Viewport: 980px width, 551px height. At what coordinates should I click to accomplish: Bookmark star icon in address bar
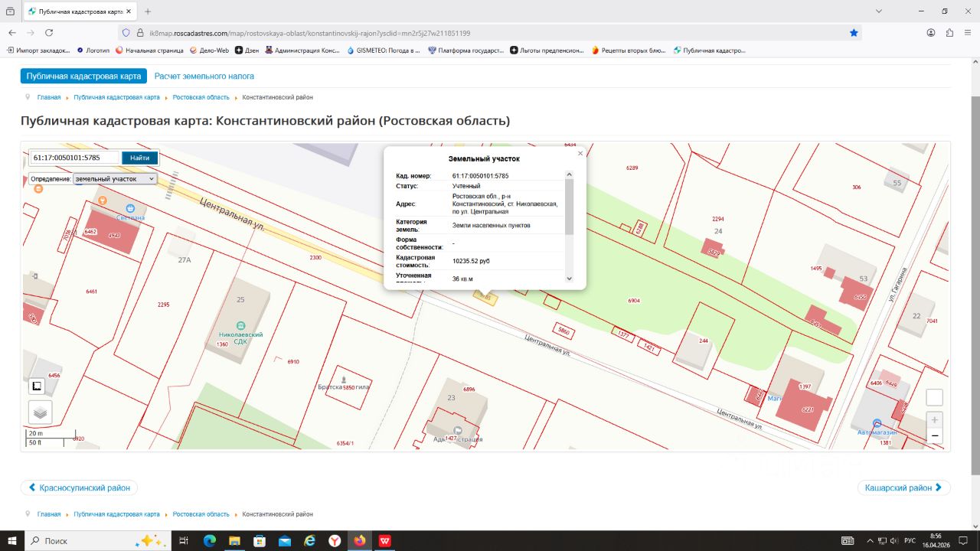pos(854,33)
